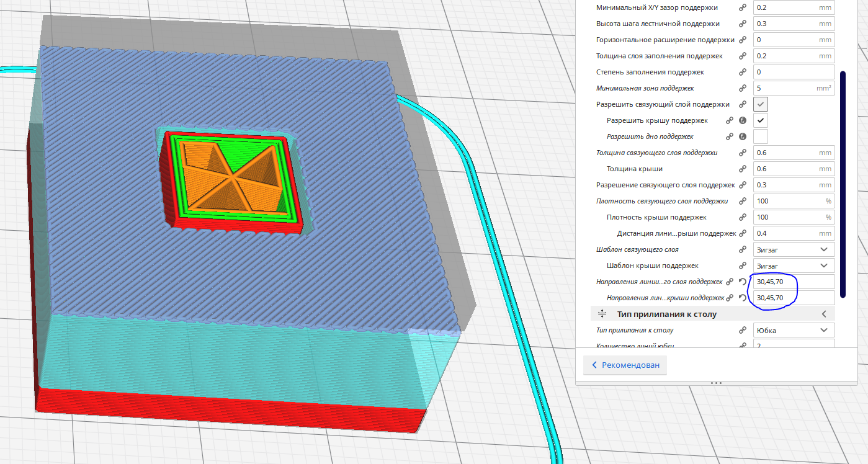Click link icon for Разрешить связующий слой поддержки

tap(743, 104)
